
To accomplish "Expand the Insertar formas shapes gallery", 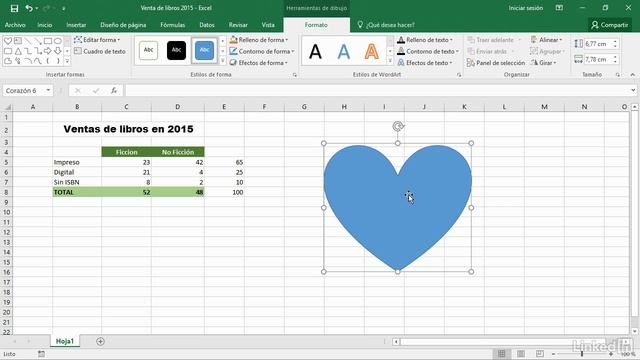I will (x=67, y=61).
